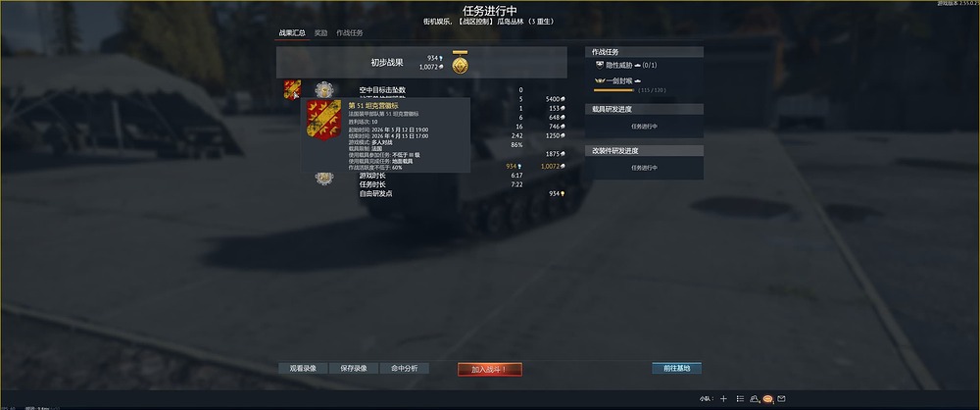Open the orange chat bubble icon
Image resolution: width=980 pixels, height=410 pixels.
(768, 399)
